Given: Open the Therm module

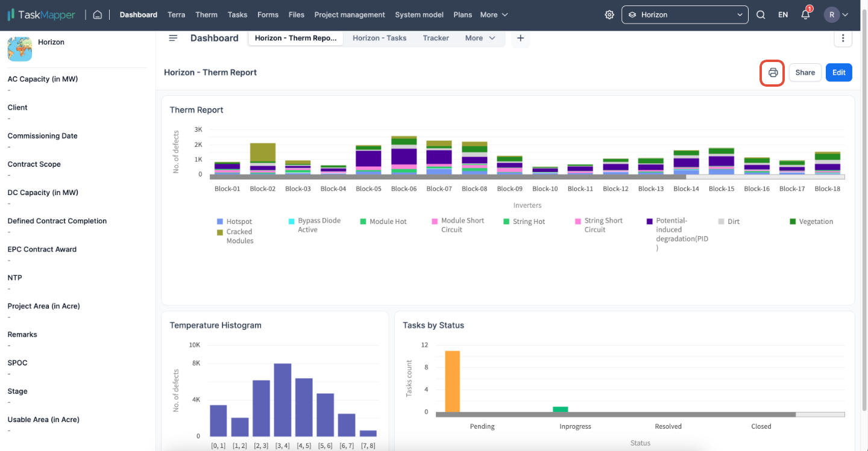Looking at the screenshot, I should point(207,14).
